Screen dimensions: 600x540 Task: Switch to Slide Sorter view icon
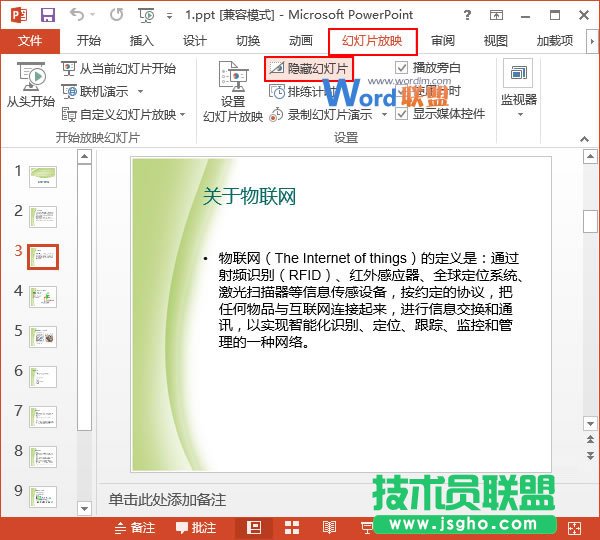(292, 528)
